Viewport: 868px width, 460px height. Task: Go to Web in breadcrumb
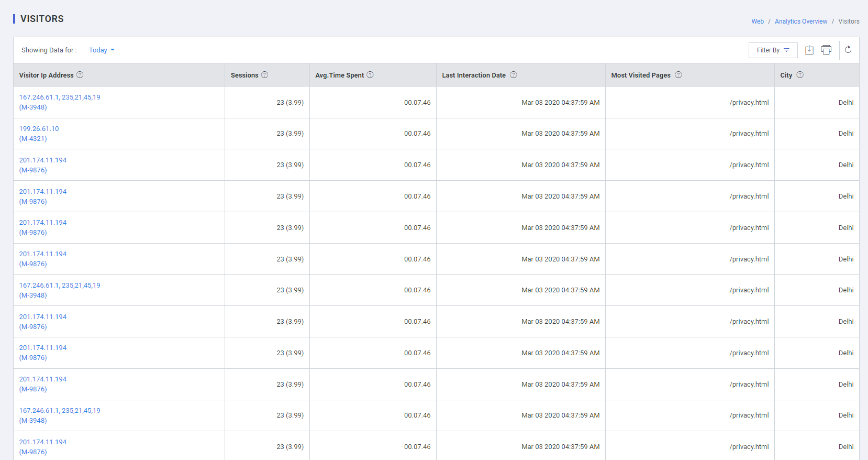coord(758,21)
